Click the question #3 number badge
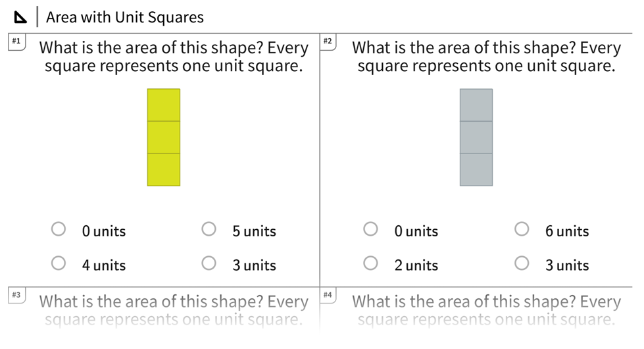This screenshot has height=349, width=644. (x=17, y=295)
